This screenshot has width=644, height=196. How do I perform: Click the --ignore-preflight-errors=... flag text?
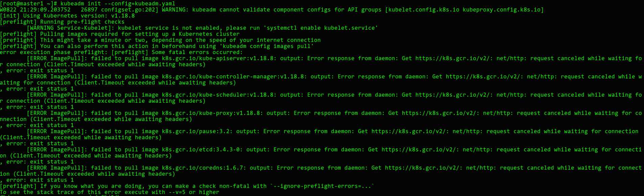tap(322, 186)
